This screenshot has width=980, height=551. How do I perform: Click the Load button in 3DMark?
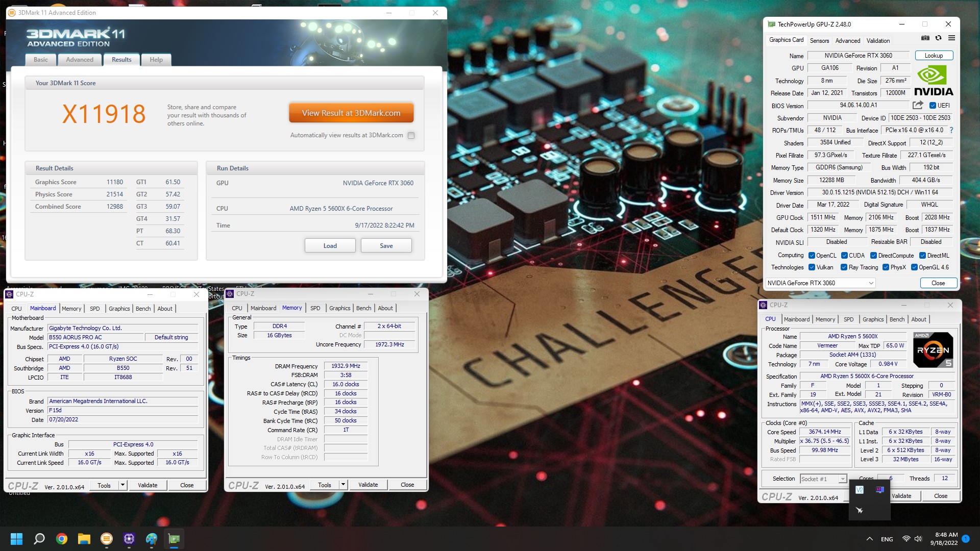point(330,245)
